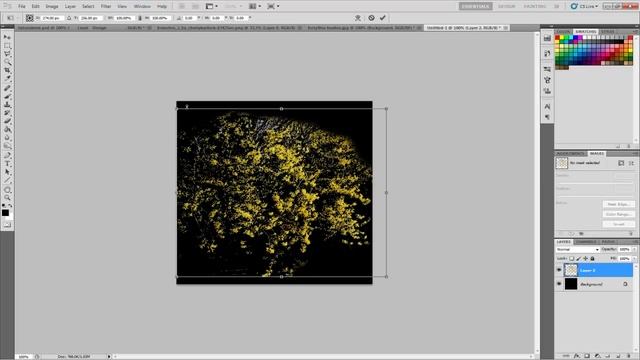Select the Pen tool
Screen dimensions: 640x360
(7, 156)
